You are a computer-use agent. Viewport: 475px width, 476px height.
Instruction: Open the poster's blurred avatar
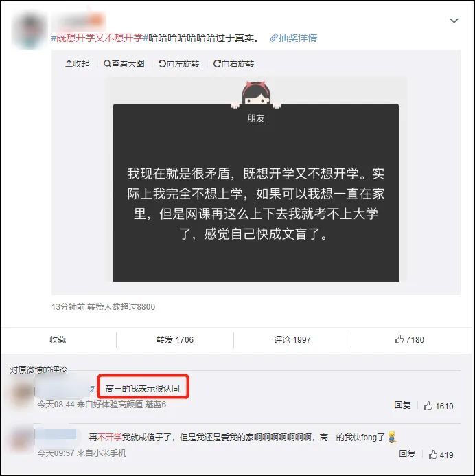(30, 30)
